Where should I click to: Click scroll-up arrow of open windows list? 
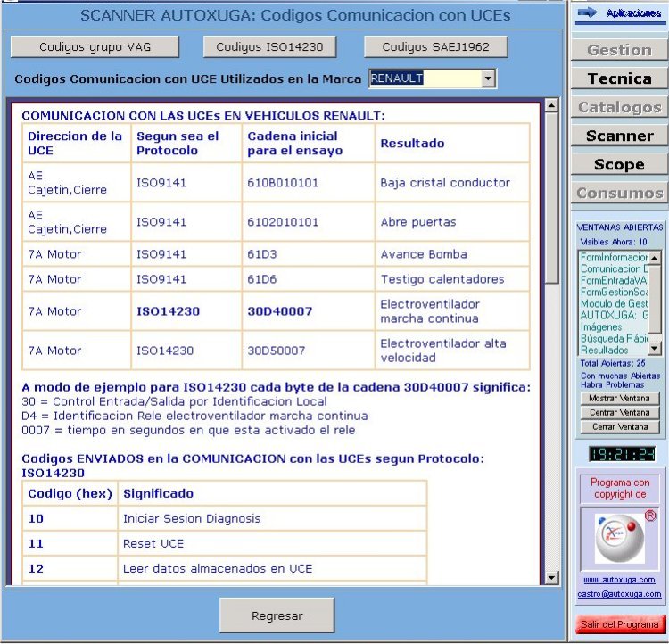pos(654,258)
